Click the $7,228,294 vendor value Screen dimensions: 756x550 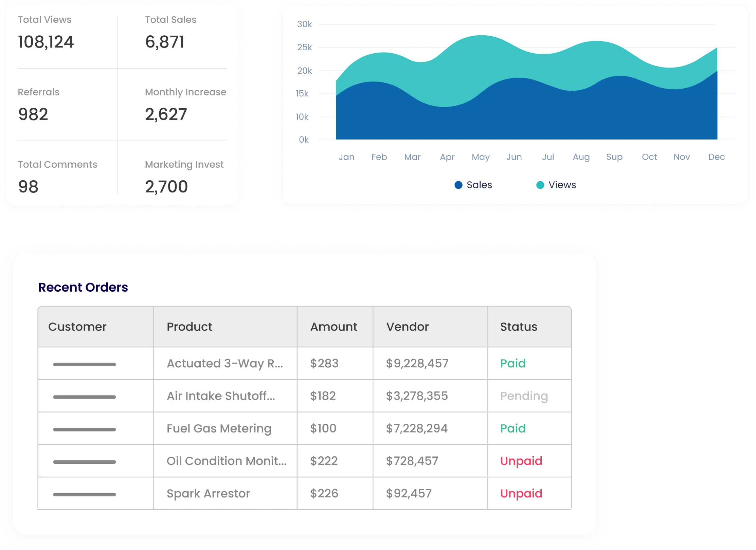tap(417, 428)
